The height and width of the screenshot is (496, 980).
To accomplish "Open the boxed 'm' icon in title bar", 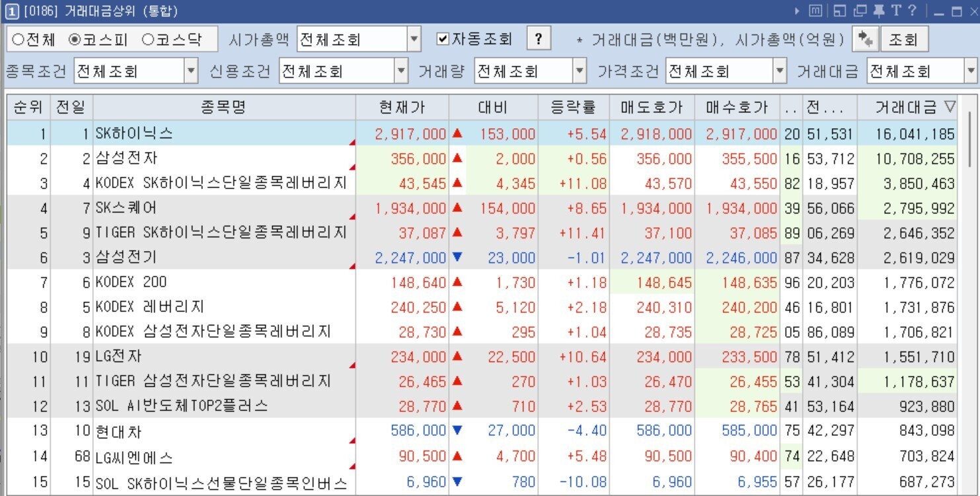I will [x=815, y=11].
